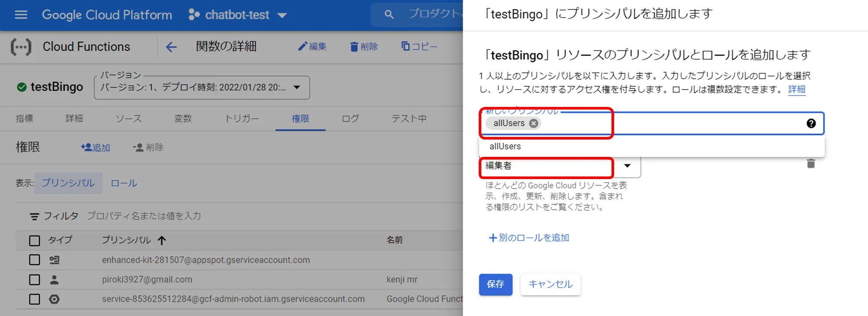This screenshot has width=868, height=316.
Task: Click the project hexagon icon beside chatbot-test
Action: point(194,15)
